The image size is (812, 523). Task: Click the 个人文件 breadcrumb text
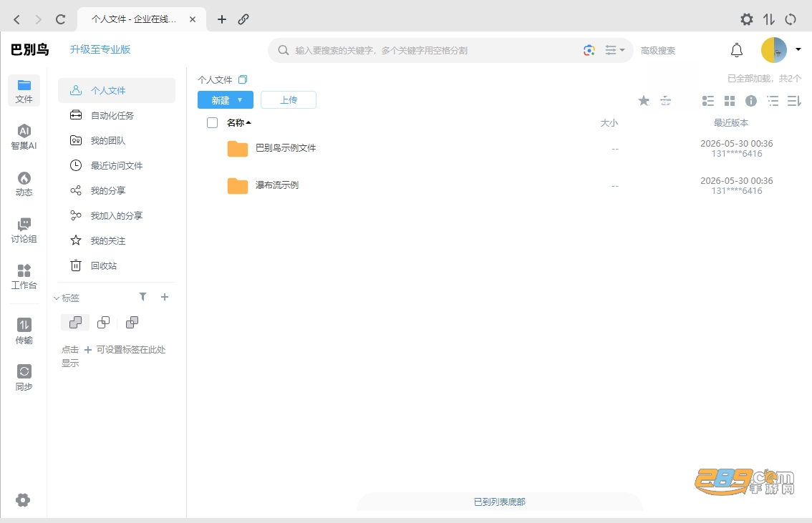[215, 79]
